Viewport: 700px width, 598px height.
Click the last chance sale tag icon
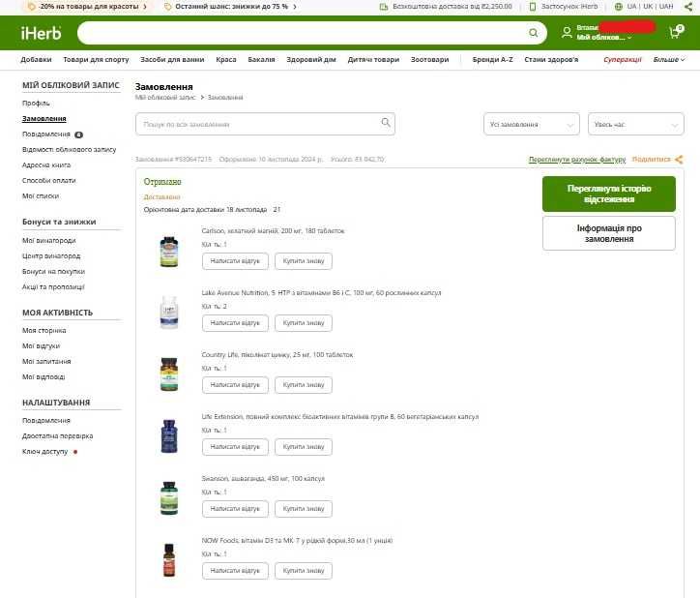168,7
